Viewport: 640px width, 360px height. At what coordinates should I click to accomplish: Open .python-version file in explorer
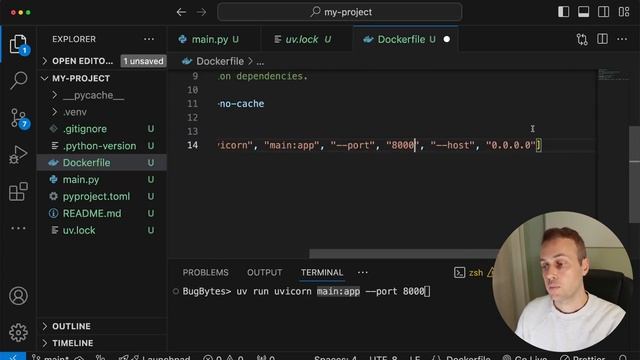tap(102, 146)
